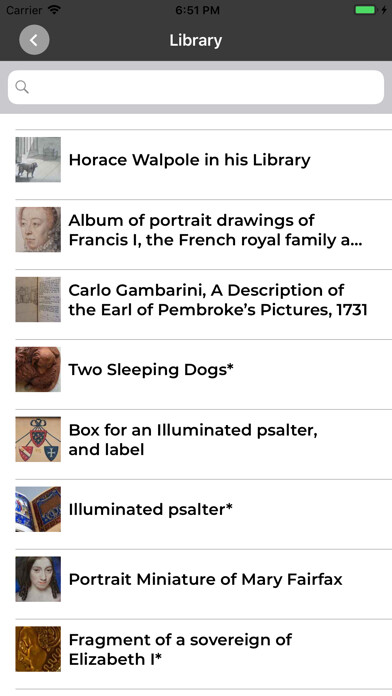Open Box for an Illuminated psalter, and label

tap(193, 439)
